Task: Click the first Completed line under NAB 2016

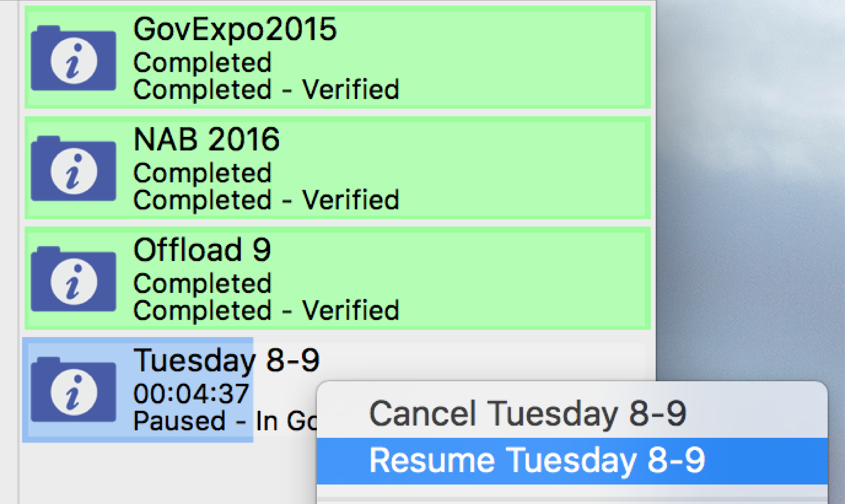Action: click(x=202, y=173)
